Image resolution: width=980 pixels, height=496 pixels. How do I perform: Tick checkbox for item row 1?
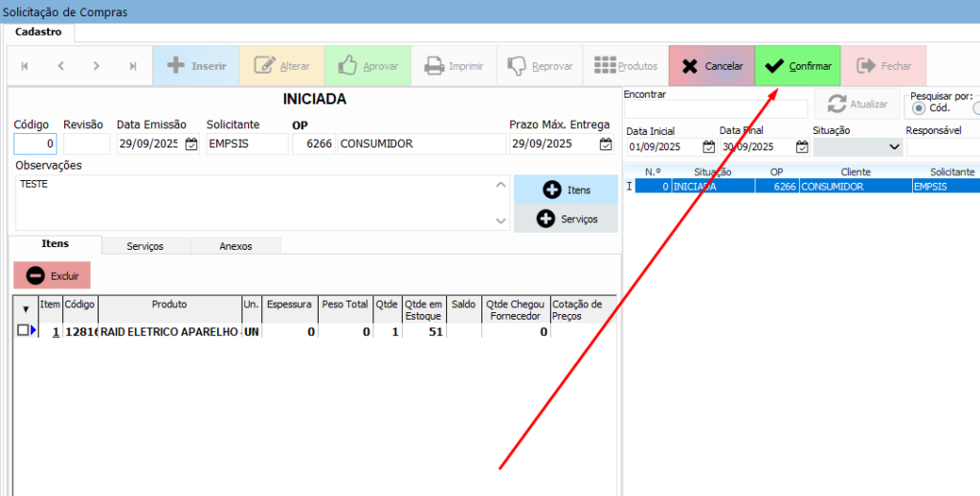click(23, 330)
